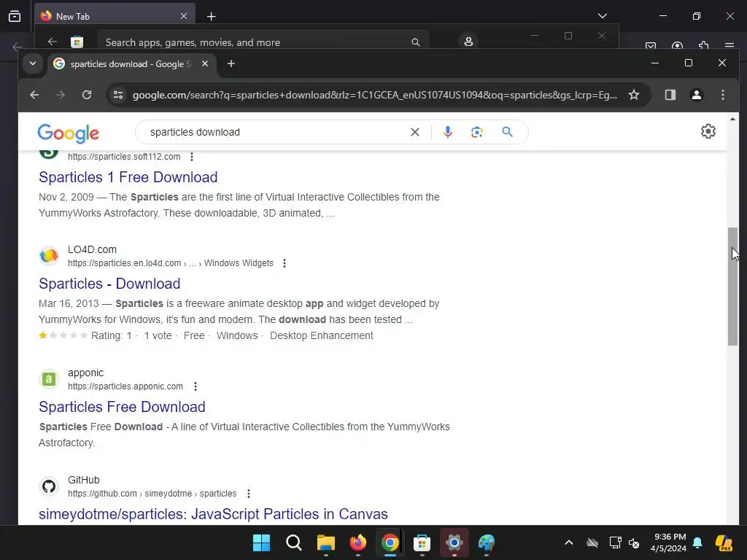Click star rating on LO4D result
This screenshot has height=560, width=747.
(x=63, y=335)
